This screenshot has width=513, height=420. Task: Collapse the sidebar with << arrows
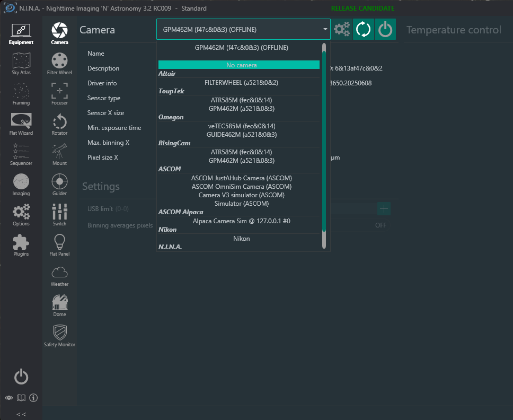tap(21, 415)
